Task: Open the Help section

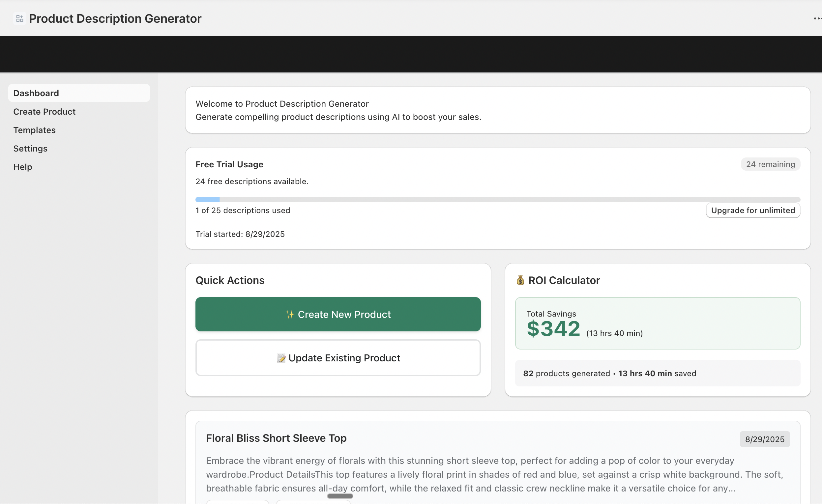Action: tap(22, 167)
